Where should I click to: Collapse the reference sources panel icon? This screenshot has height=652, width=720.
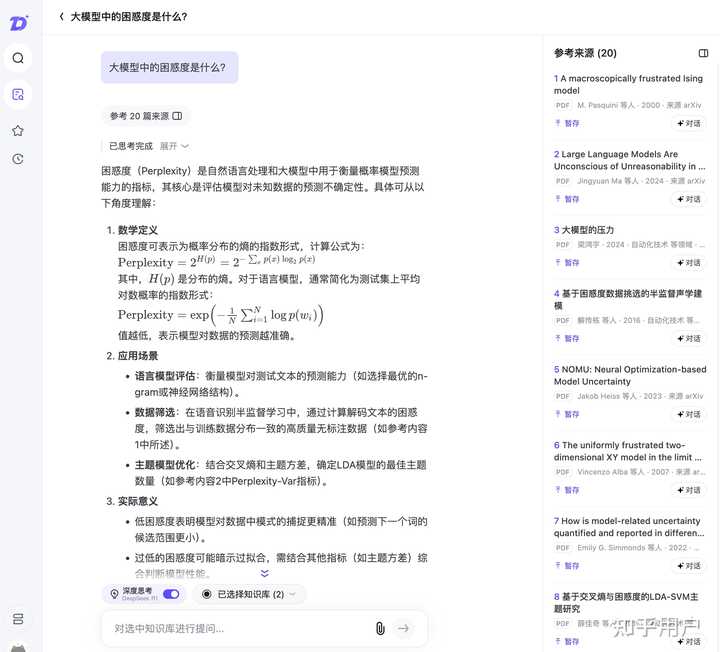703,53
